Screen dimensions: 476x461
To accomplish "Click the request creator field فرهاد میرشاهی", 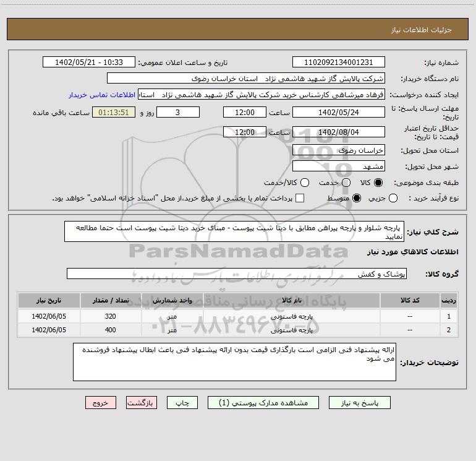I will (261, 95).
